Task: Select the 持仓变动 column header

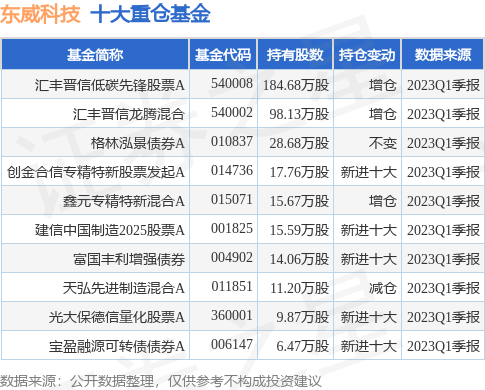Action: (x=367, y=55)
